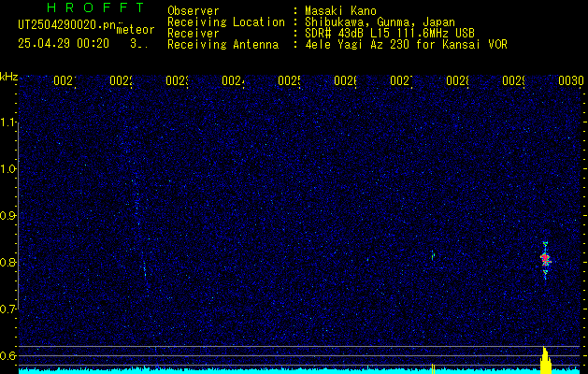The width and height of the screenshot is (588, 374).
Task: Click Shibukawa, Gunma, Japan location text
Action: (x=380, y=22)
